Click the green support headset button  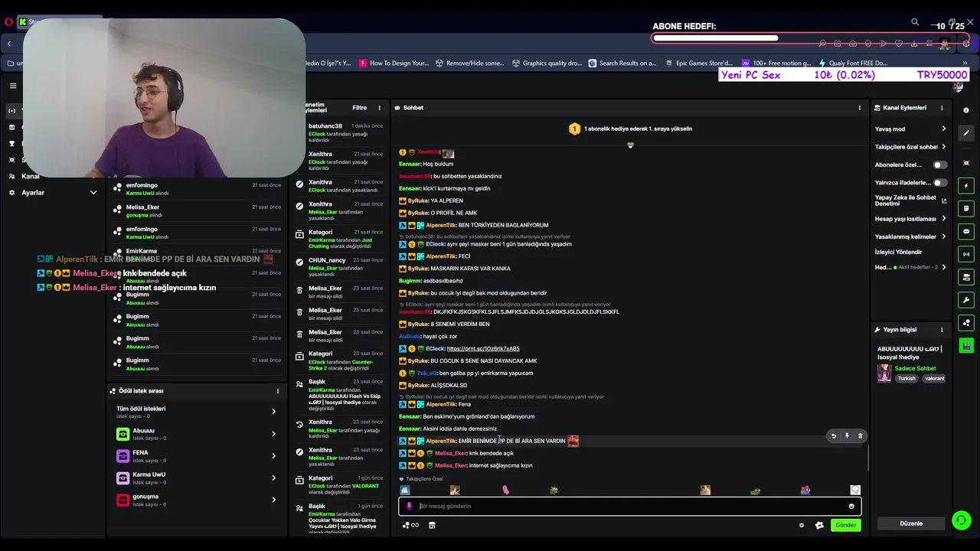[x=961, y=520]
